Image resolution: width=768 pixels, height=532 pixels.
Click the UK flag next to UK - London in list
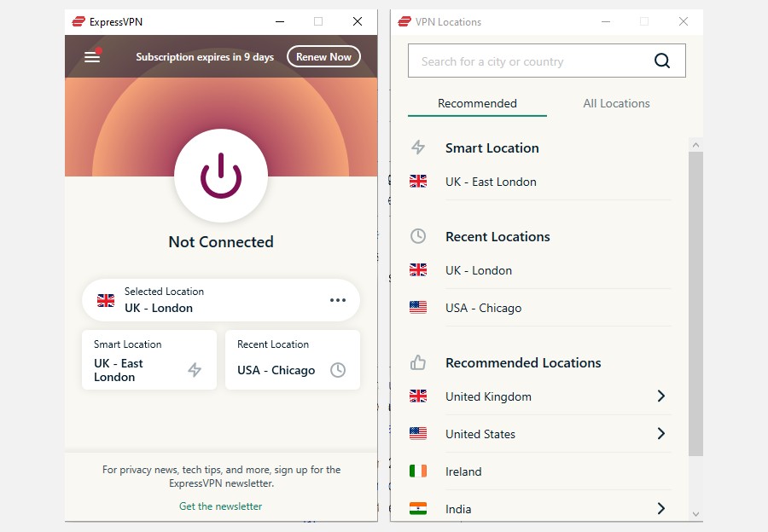(x=418, y=269)
